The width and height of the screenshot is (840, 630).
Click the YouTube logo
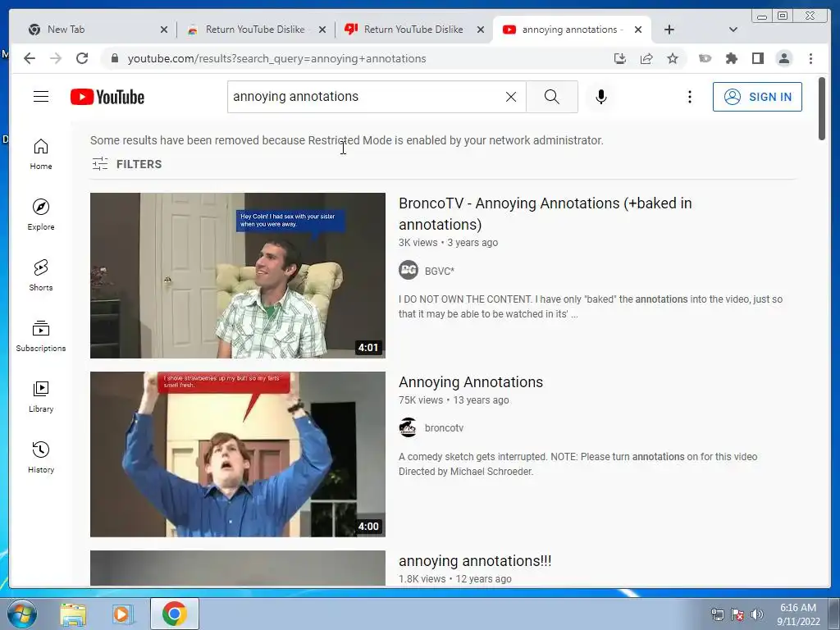(x=107, y=97)
